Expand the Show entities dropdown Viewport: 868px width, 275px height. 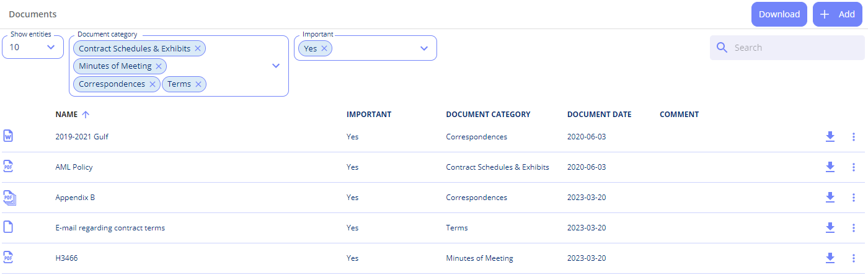tap(51, 47)
